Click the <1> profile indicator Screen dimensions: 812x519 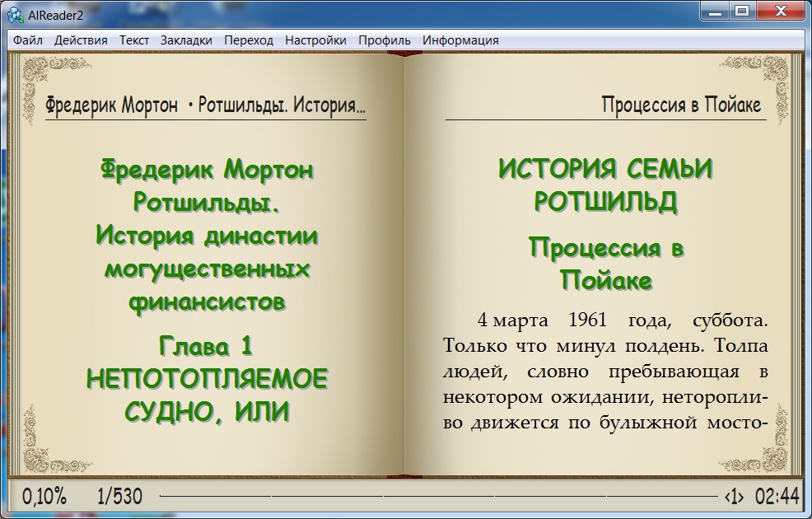click(734, 497)
